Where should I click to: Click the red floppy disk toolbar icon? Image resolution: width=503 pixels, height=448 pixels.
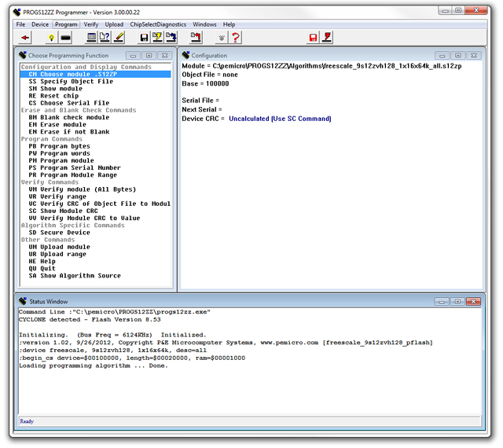(313, 37)
